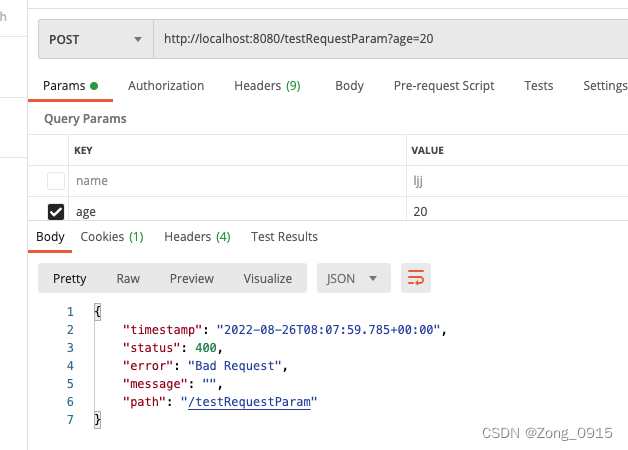This screenshot has height=450, width=628.
Task: Click the Visualize view button
Action: coord(267,278)
